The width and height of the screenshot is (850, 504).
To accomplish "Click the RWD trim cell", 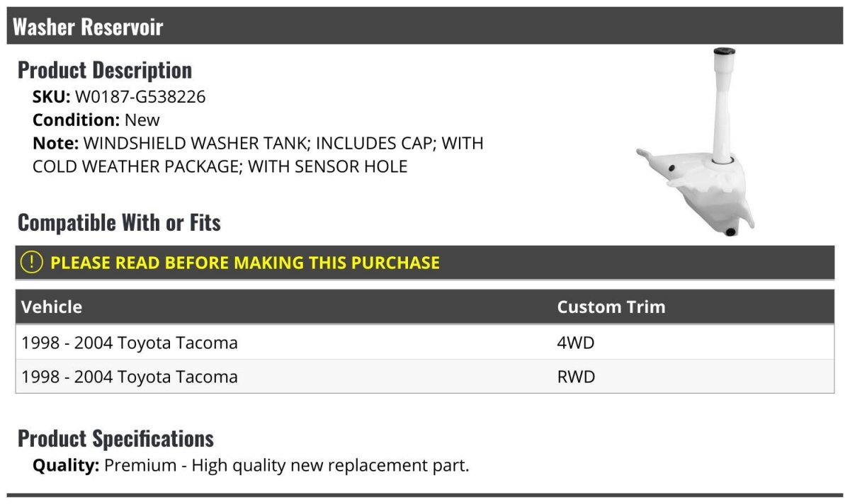I will [x=576, y=377].
